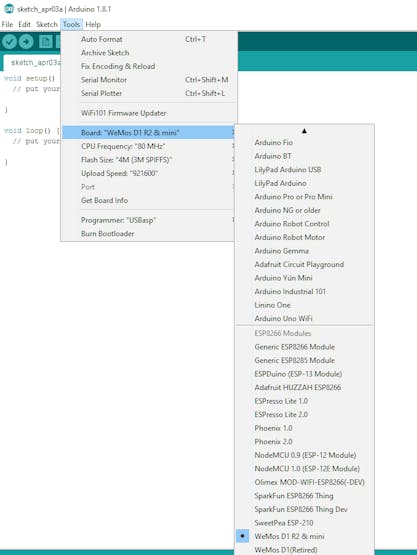Image resolution: width=417 pixels, height=555 pixels.
Task: Click the void loop() line in editor
Action: (x=32, y=131)
